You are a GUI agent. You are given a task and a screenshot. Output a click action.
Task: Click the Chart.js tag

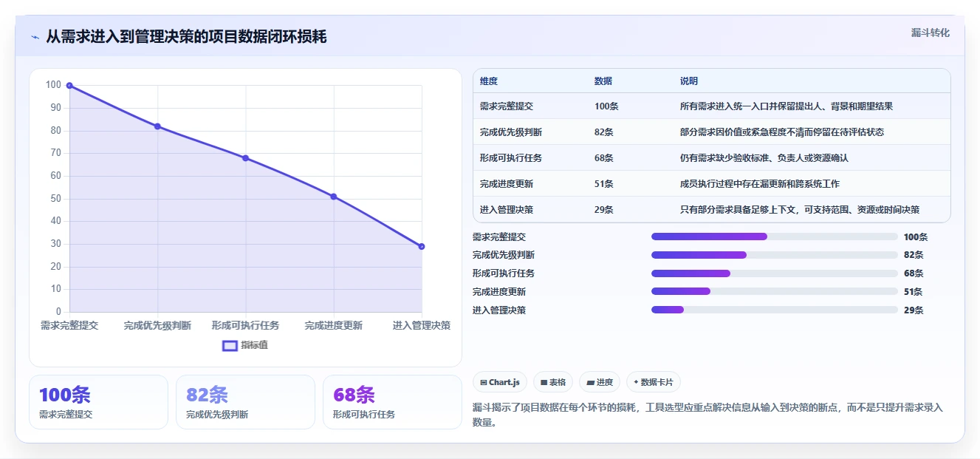(x=500, y=382)
